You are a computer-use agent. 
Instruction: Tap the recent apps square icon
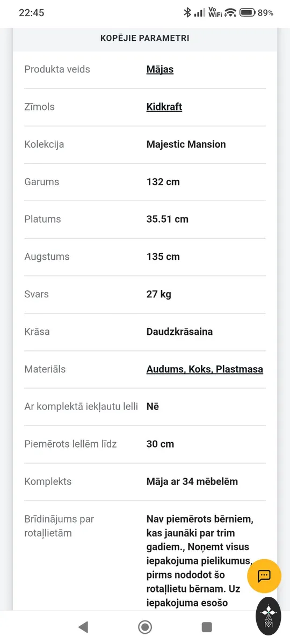click(207, 627)
